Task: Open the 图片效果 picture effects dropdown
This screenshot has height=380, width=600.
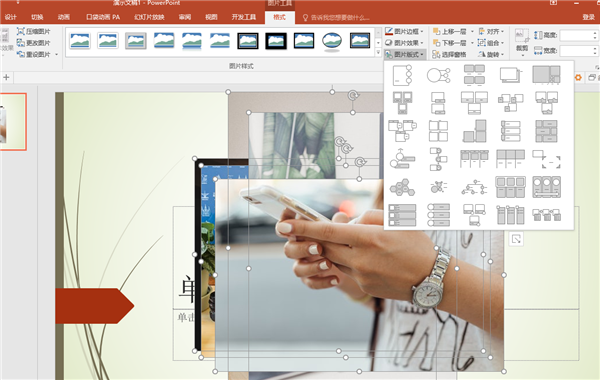Action: tap(404, 43)
